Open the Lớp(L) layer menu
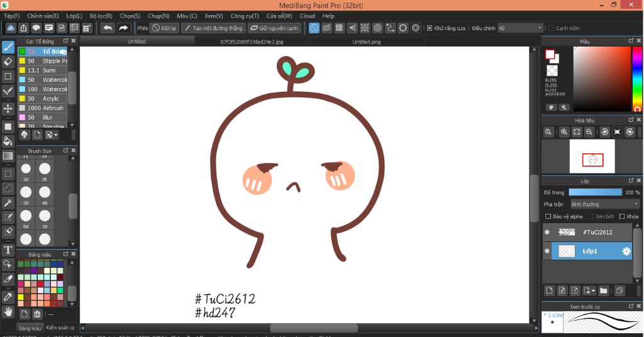 click(x=74, y=16)
